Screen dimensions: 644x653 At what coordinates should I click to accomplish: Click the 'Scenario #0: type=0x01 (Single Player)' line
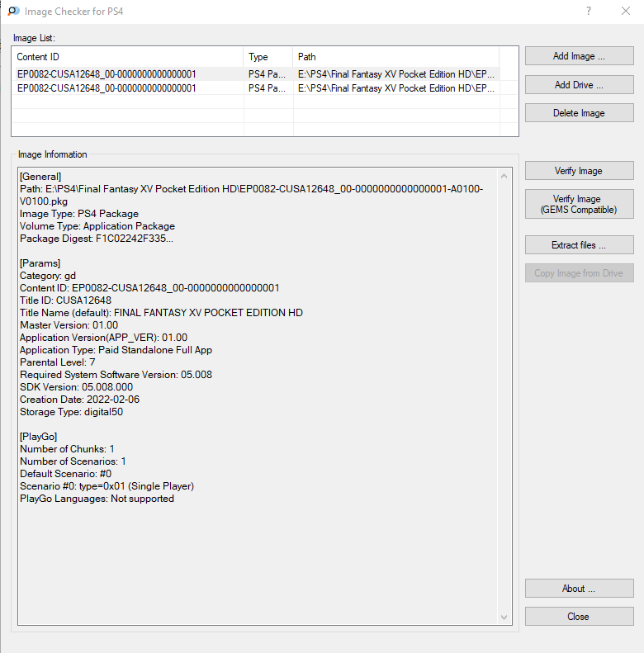coord(107,486)
